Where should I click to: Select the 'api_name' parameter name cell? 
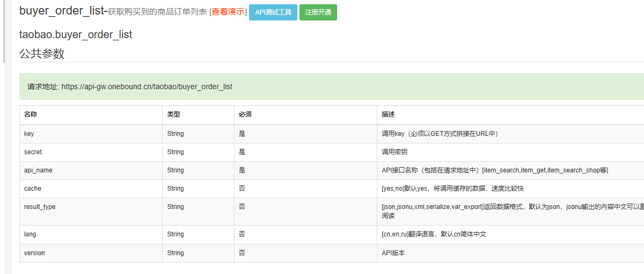pos(91,170)
